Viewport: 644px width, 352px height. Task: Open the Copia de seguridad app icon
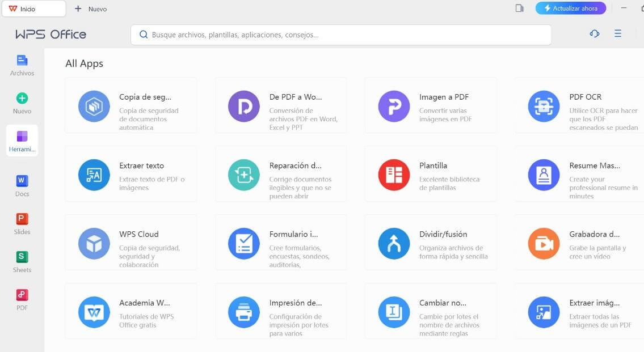point(94,106)
